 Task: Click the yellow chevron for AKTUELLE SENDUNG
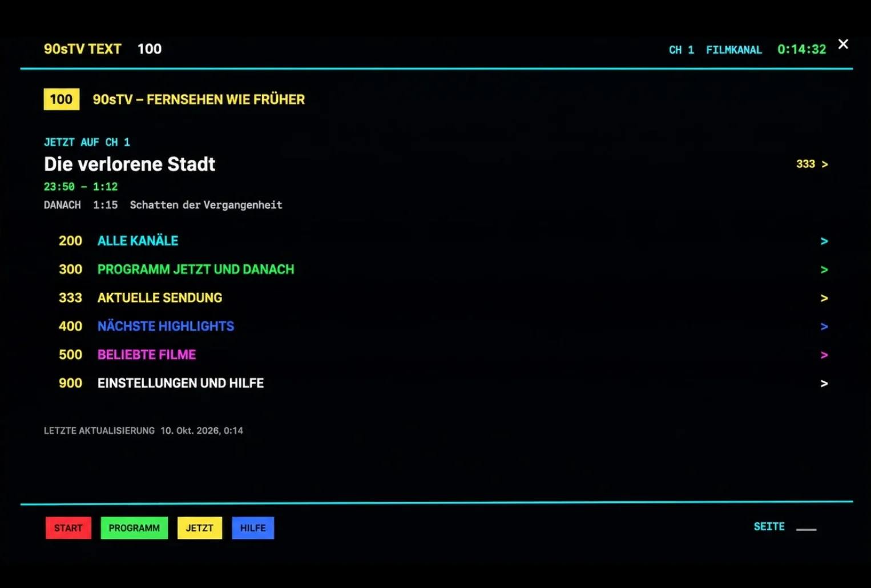824,298
